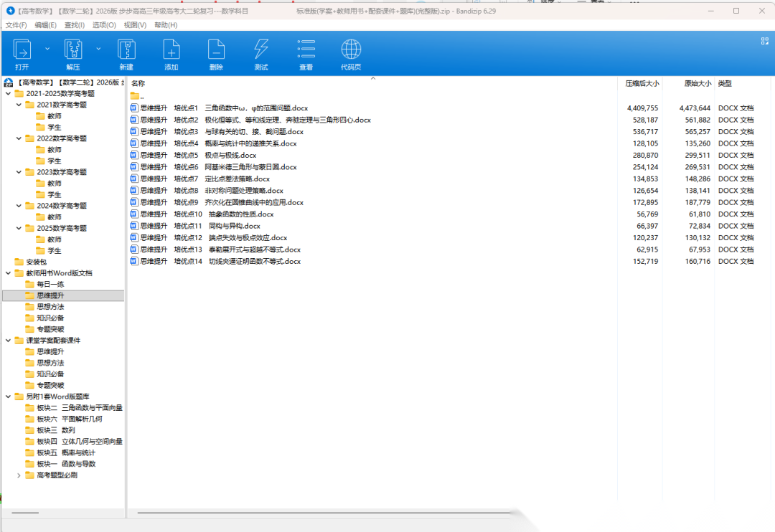The image size is (775, 532).
Task: Click the Test (测试) archive icon
Action: tap(261, 49)
